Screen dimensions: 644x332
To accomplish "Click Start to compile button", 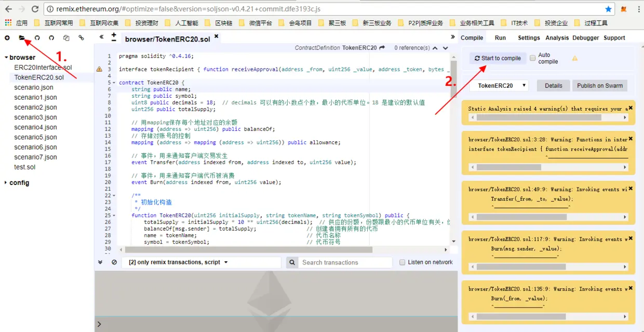I will tap(498, 58).
